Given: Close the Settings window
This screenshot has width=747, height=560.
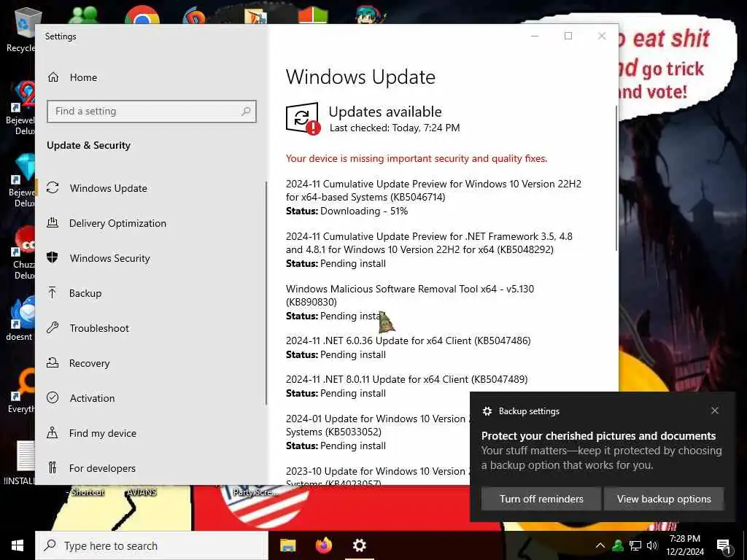Looking at the screenshot, I should (x=602, y=36).
